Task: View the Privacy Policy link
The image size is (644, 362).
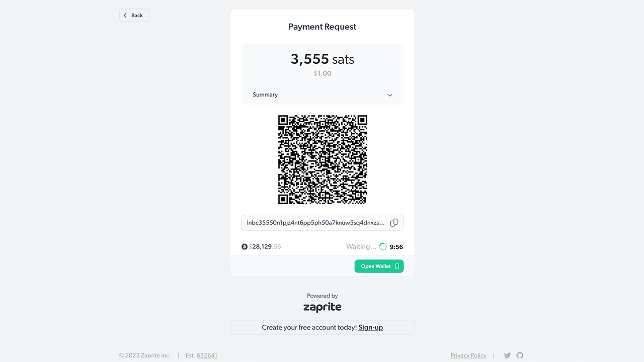Action: pos(468,355)
